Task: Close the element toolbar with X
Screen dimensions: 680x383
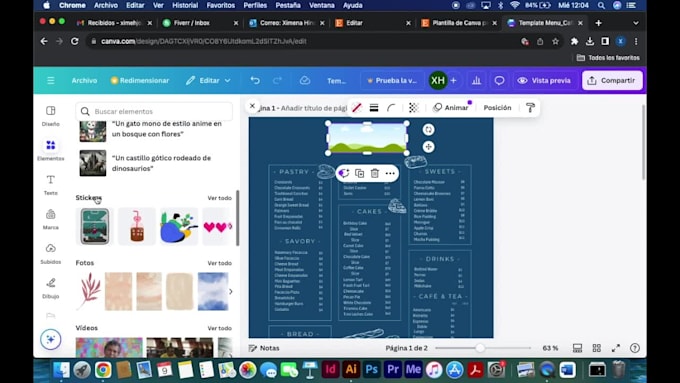Action: [x=252, y=106]
